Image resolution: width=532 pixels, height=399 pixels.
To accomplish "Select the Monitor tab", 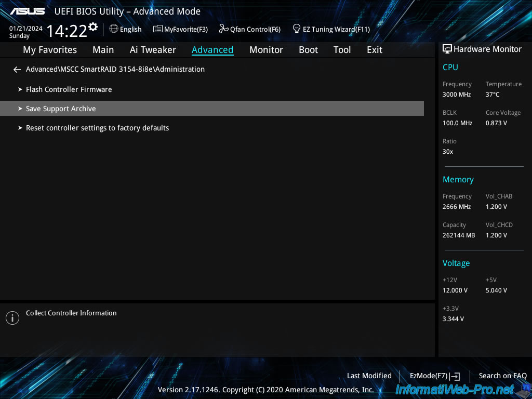I will click(x=266, y=50).
